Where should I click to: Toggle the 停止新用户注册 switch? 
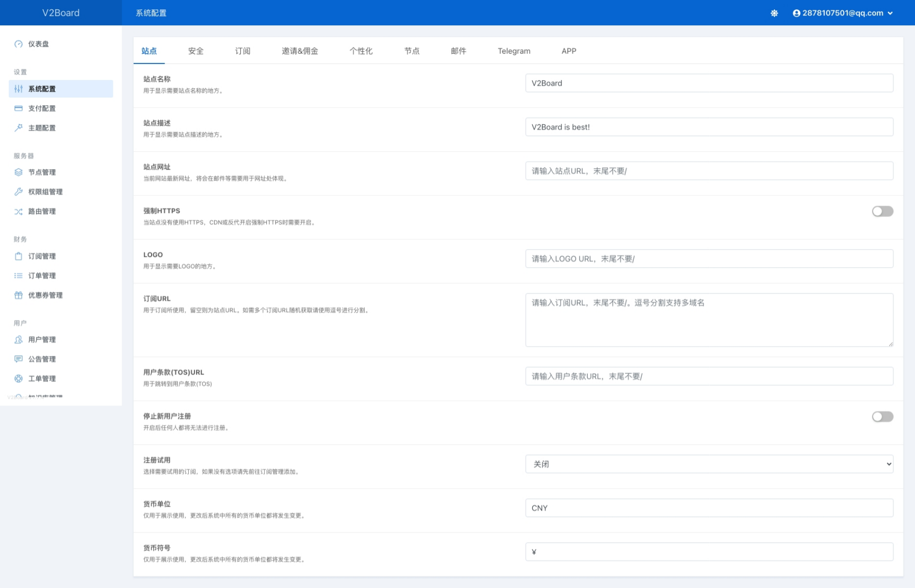883,417
